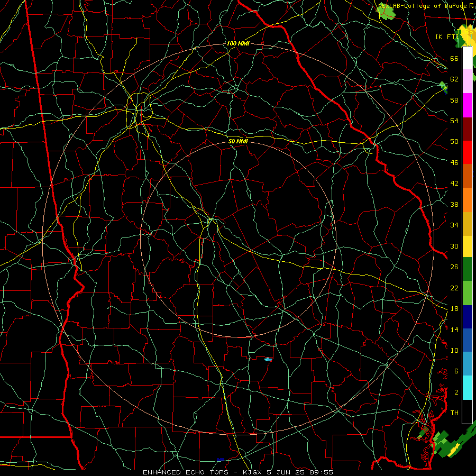
Task: Click the legend value '6'
Action: (x=456, y=371)
